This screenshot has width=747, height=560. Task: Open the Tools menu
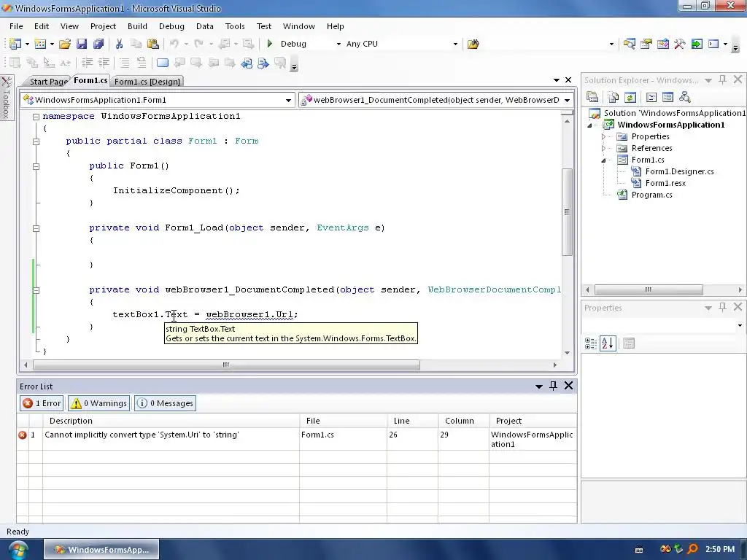[x=235, y=26]
